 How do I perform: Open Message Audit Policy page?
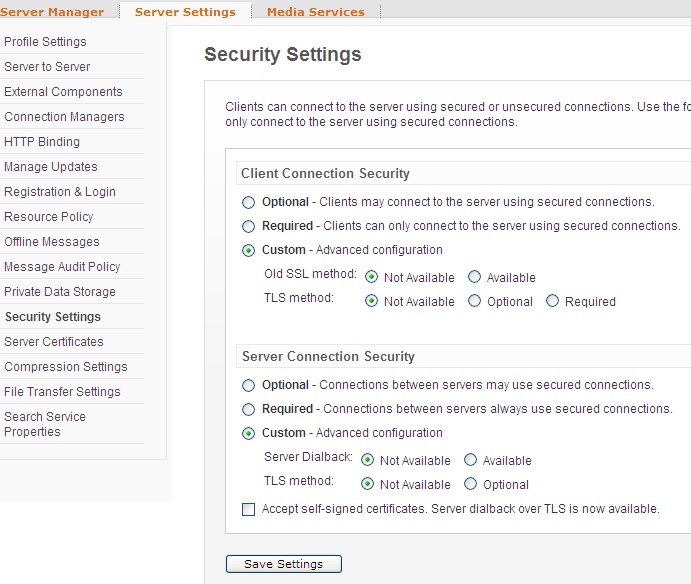(x=62, y=267)
